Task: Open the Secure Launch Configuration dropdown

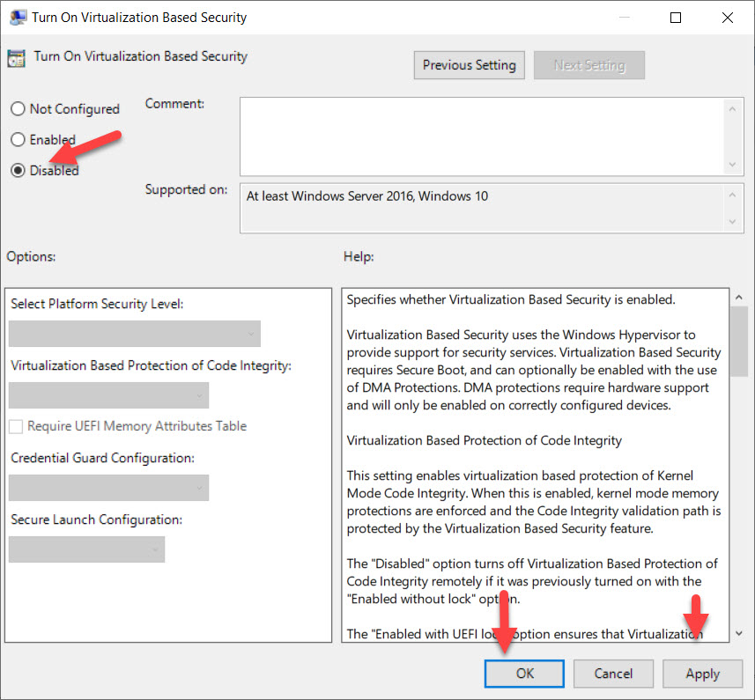Action: 86,549
